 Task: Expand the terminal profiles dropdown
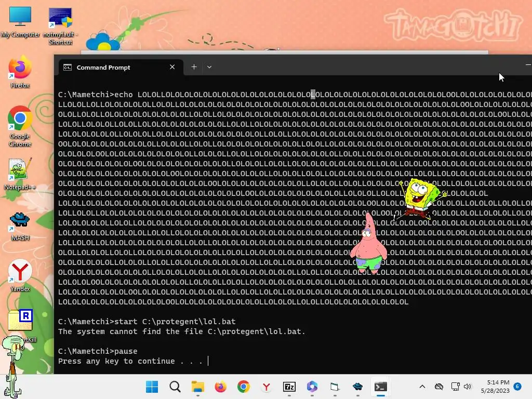209,67
